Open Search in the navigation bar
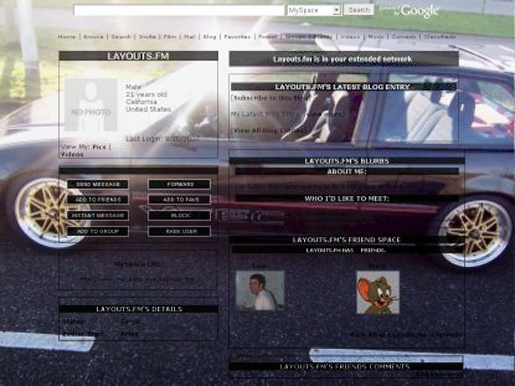This screenshot has height=386, width=515. [x=121, y=37]
